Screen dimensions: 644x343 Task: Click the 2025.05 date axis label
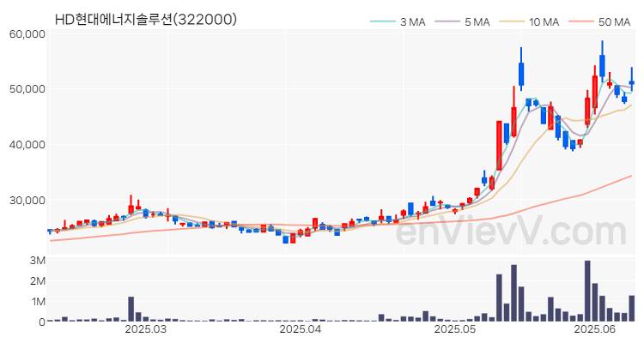tap(454, 329)
